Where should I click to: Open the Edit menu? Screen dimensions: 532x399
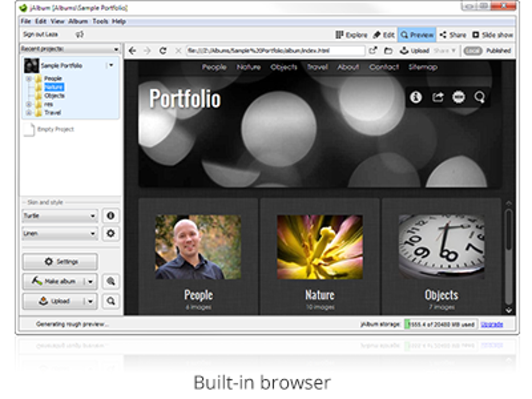[x=41, y=21]
